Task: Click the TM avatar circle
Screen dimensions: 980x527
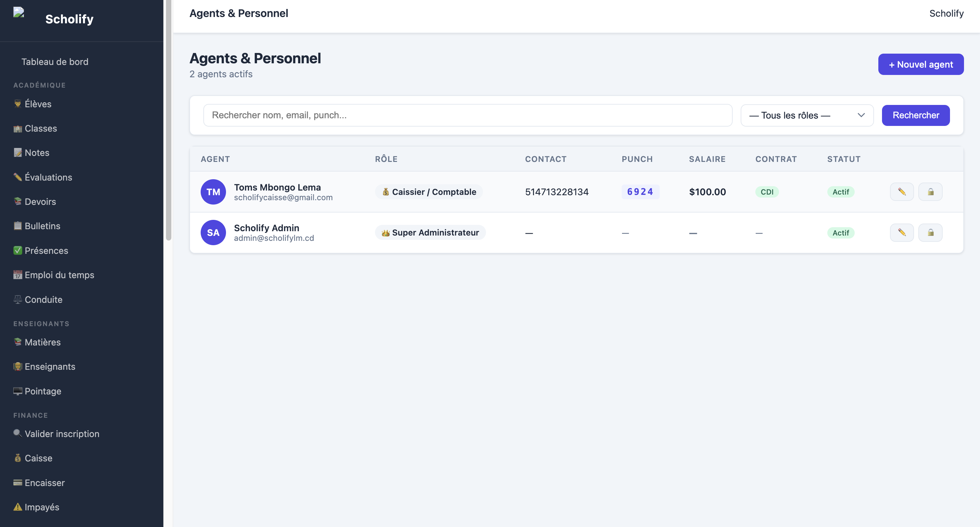Action: point(213,192)
